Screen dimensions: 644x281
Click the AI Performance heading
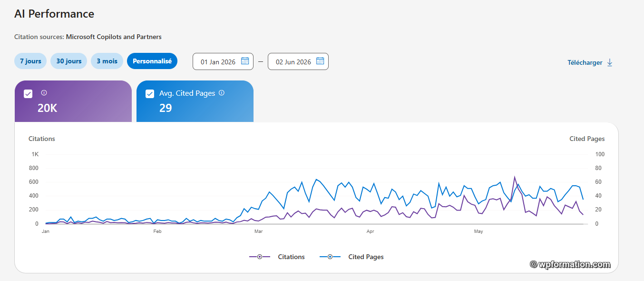pos(54,14)
